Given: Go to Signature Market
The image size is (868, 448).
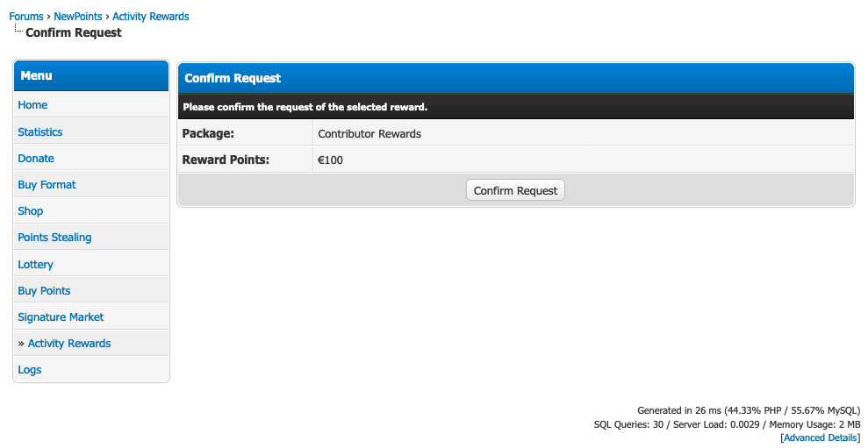Looking at the screenshot, I should [x=61, y=317].
